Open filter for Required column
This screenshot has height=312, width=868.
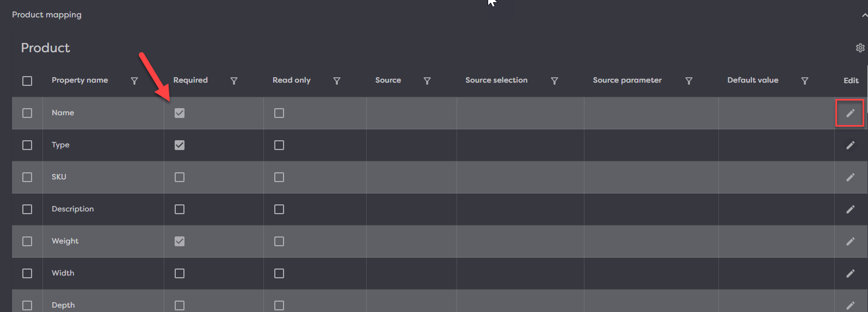click(234, 81)
